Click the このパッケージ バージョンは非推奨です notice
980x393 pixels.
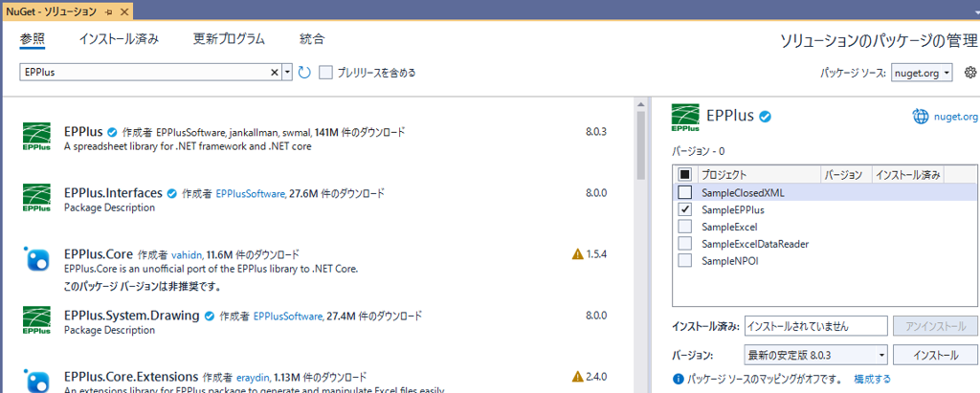click(144, 288)
